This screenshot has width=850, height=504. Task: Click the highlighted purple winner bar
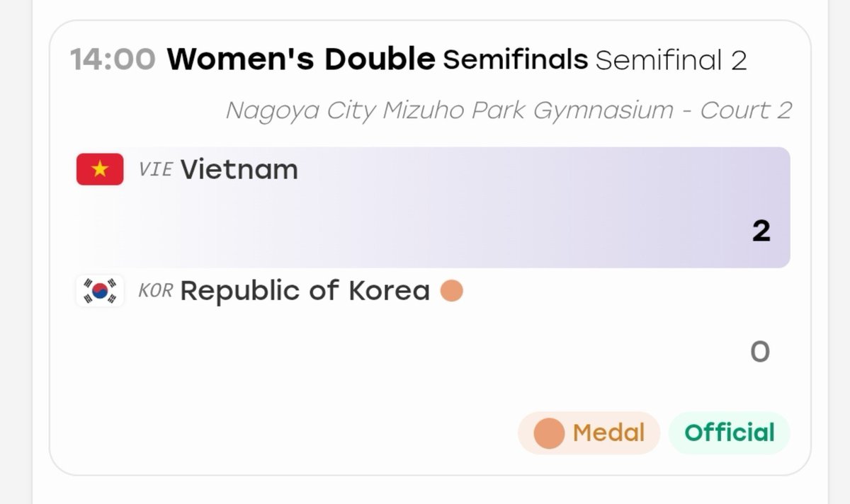[x=433, y=207]
